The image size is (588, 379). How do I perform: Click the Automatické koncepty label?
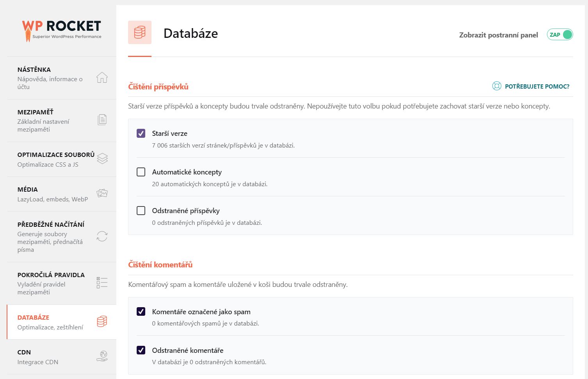(x=187, y=172)
